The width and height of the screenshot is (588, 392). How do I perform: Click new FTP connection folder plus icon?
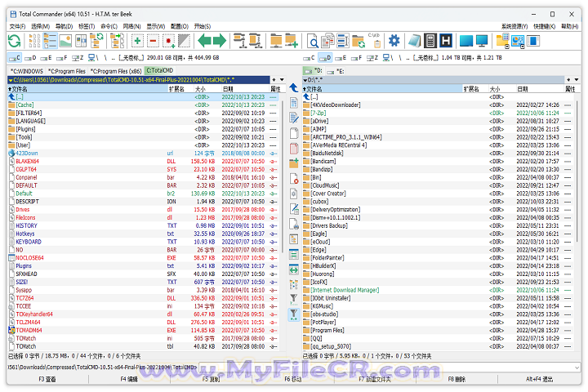292,41
